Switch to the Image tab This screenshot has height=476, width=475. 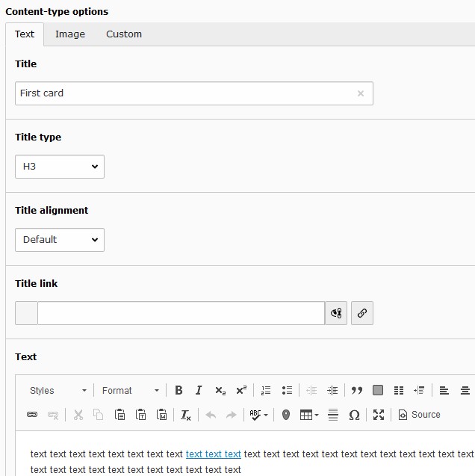click(x=70, y=34)
